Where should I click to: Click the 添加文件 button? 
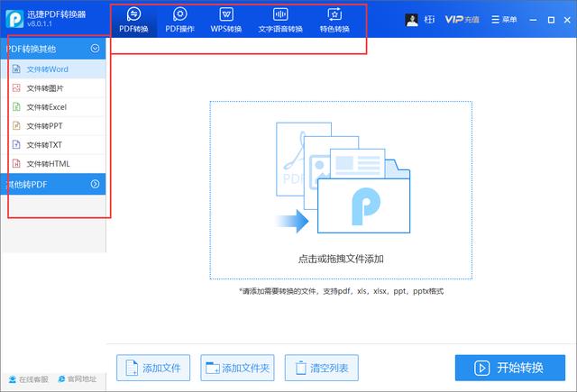pos(153,368)
